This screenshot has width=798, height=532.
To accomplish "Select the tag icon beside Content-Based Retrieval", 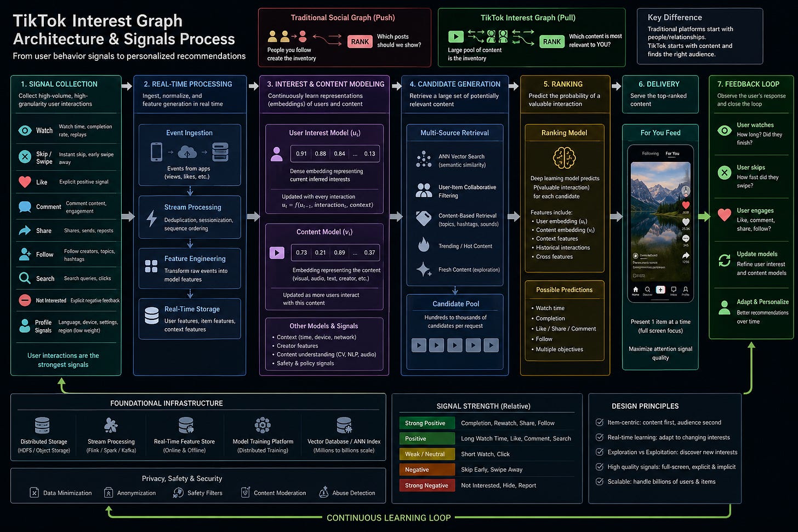I will coord(424,219).
